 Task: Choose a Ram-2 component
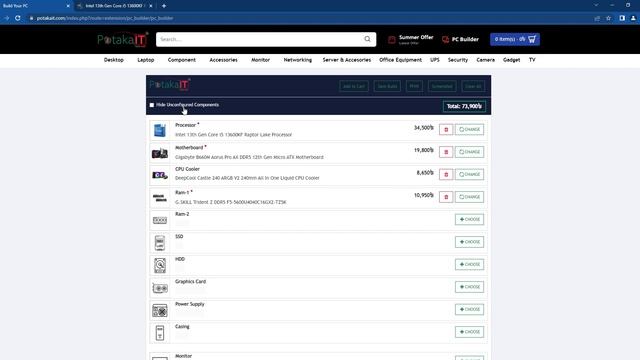pyautogui.click(x=469, y=219)
